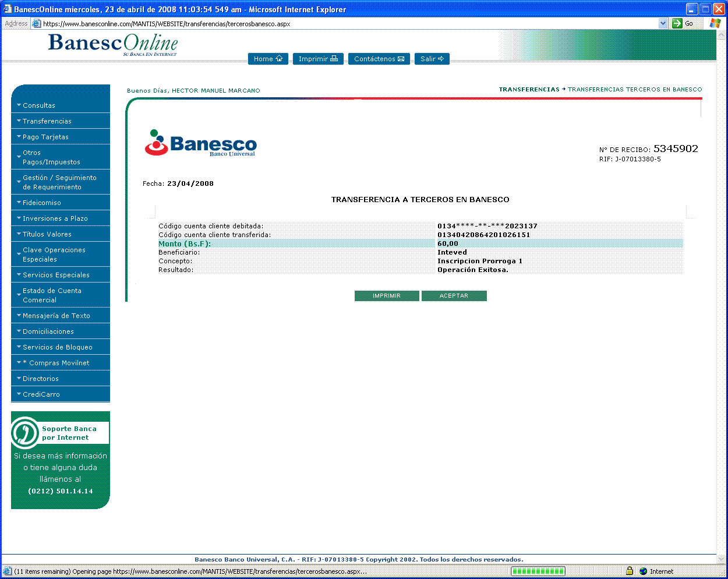Click the green IMPRIMIR button below receipt
The image size is (728, 579).
tap(387, 296)
